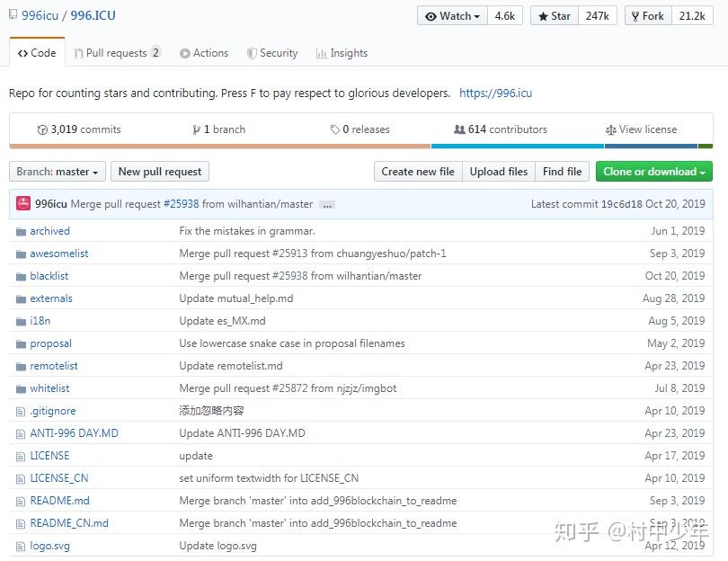Open the latest commit hash 19c6d18
The image size is (728, 561).
coord(622,204)
